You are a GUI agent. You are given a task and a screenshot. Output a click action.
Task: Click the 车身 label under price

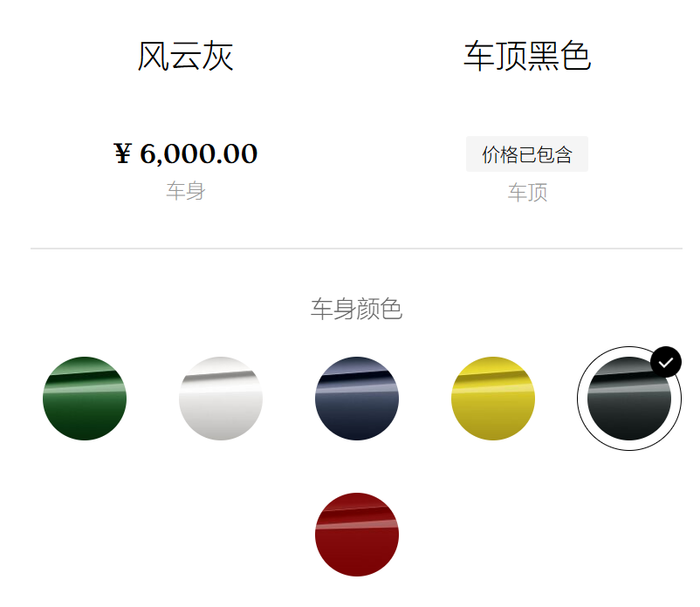(x=186, y=191)
